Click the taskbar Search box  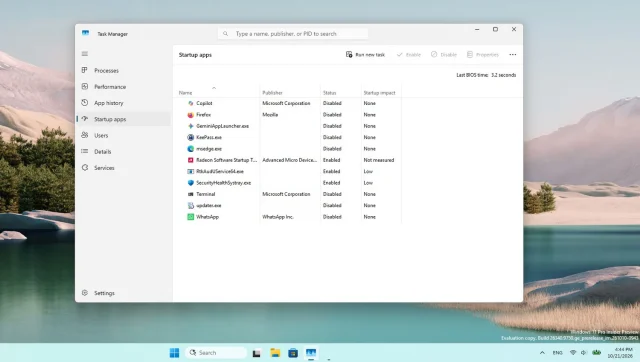[x=216, y=353]
